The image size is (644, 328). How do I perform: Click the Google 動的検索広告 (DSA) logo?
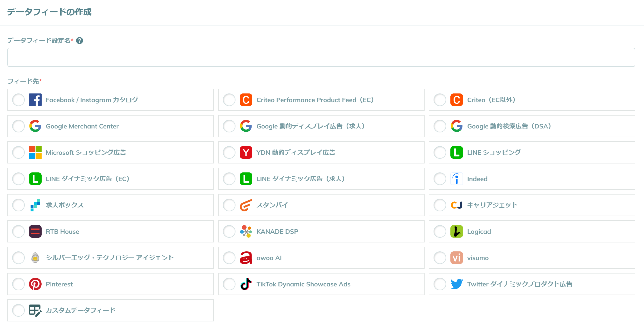pos(457,126)
